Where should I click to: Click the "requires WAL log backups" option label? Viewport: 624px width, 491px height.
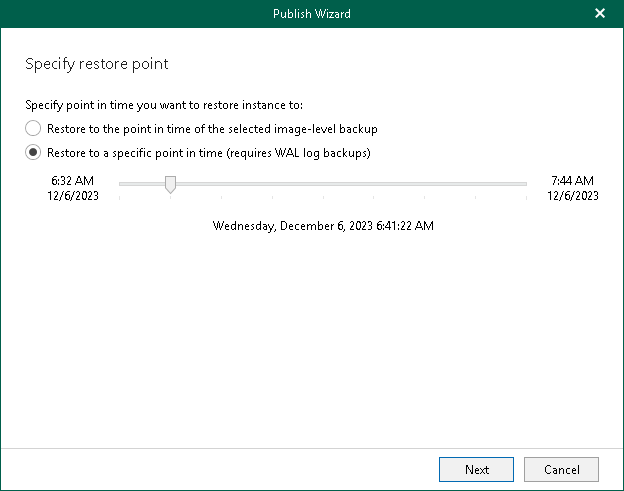tap(208, 153)
